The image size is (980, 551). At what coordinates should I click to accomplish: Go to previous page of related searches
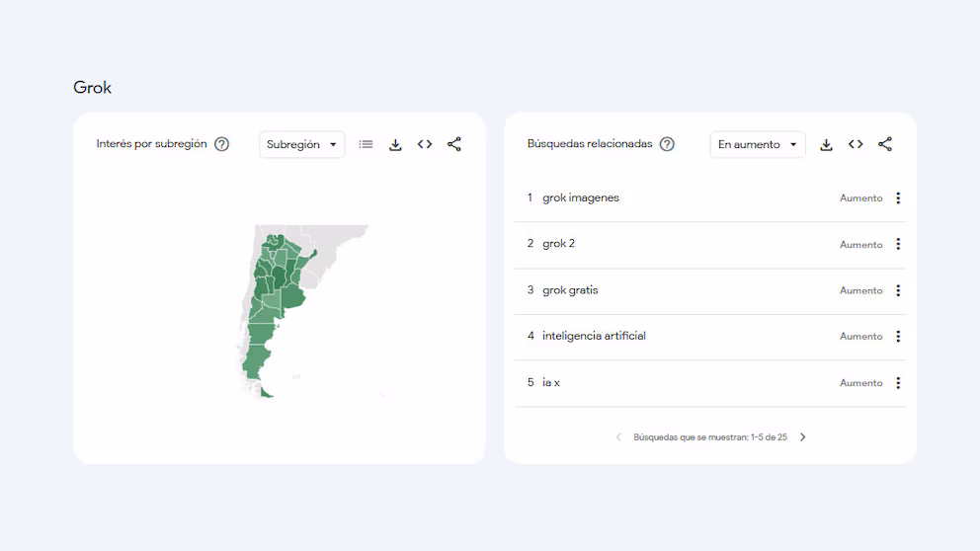tap(618, 437)
